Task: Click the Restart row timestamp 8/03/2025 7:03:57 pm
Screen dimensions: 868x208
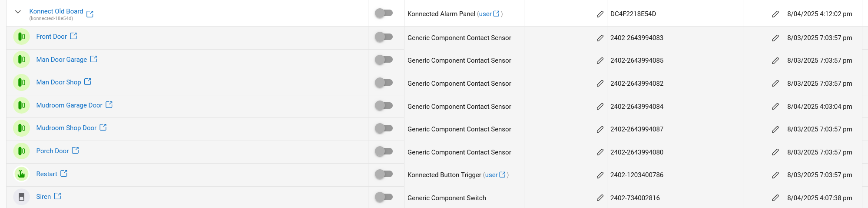Action: pos(820,175)
